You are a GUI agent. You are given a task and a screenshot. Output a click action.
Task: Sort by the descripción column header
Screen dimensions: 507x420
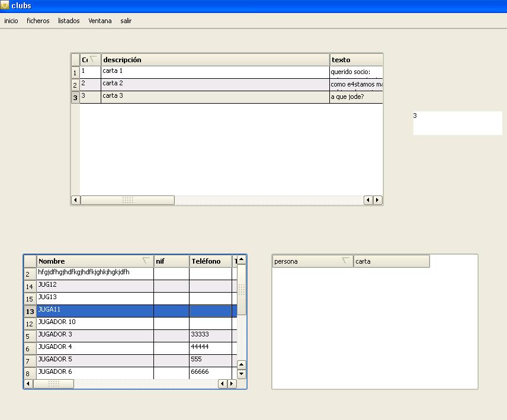coord(215,60)
